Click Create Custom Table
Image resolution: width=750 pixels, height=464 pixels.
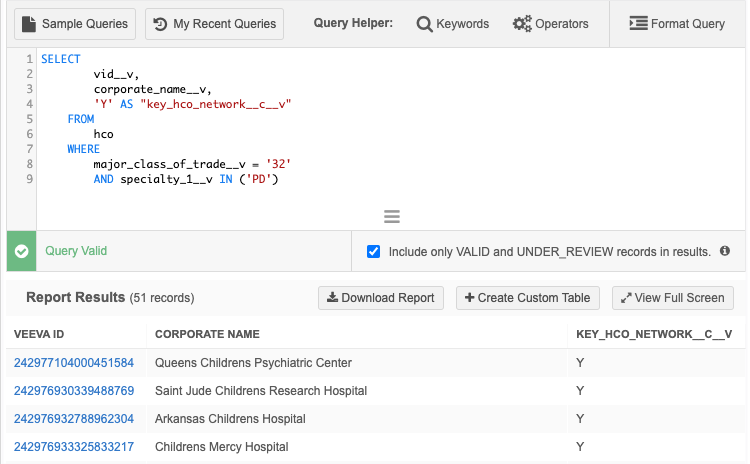pos(527,298)
